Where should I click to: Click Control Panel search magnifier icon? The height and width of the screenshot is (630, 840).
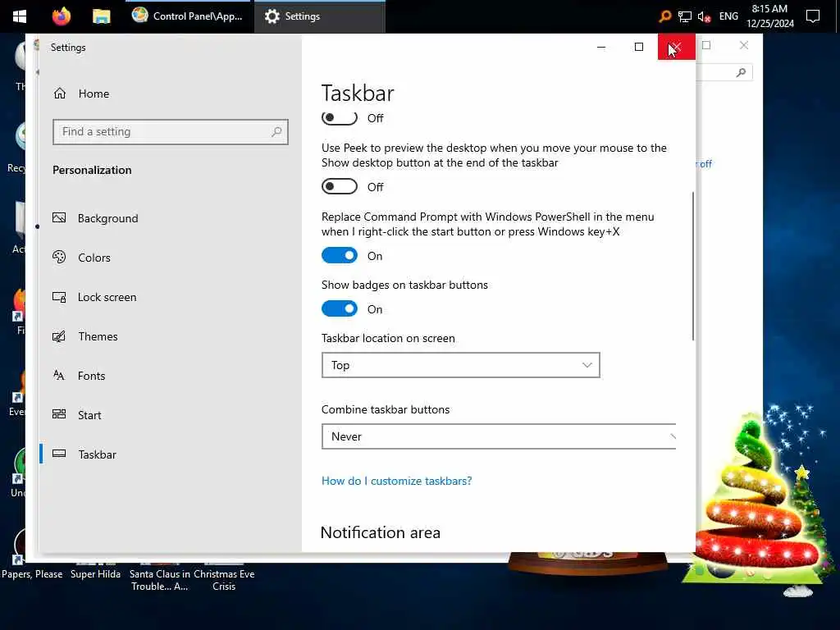[x=741, y=72]
